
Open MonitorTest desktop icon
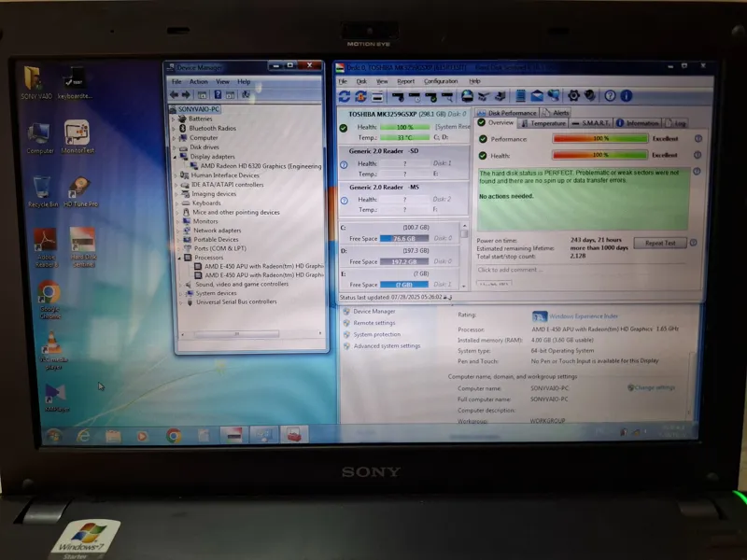point(78,137)
